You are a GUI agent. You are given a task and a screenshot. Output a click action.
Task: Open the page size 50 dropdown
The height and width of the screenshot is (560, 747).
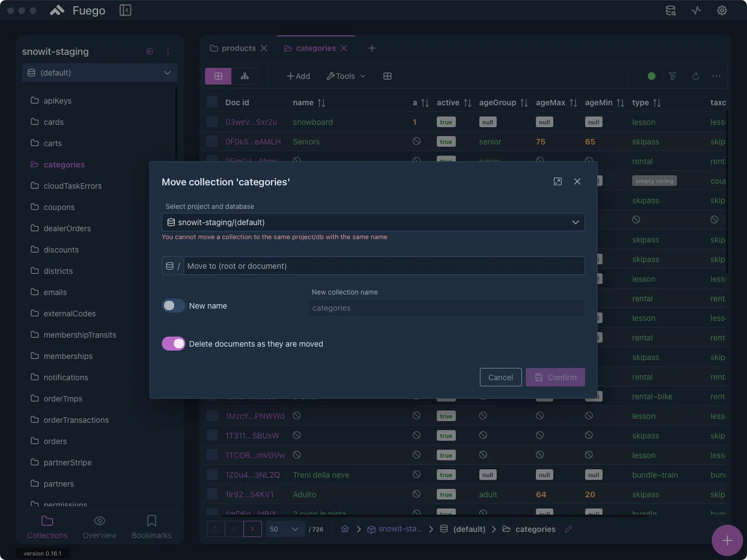285,529
